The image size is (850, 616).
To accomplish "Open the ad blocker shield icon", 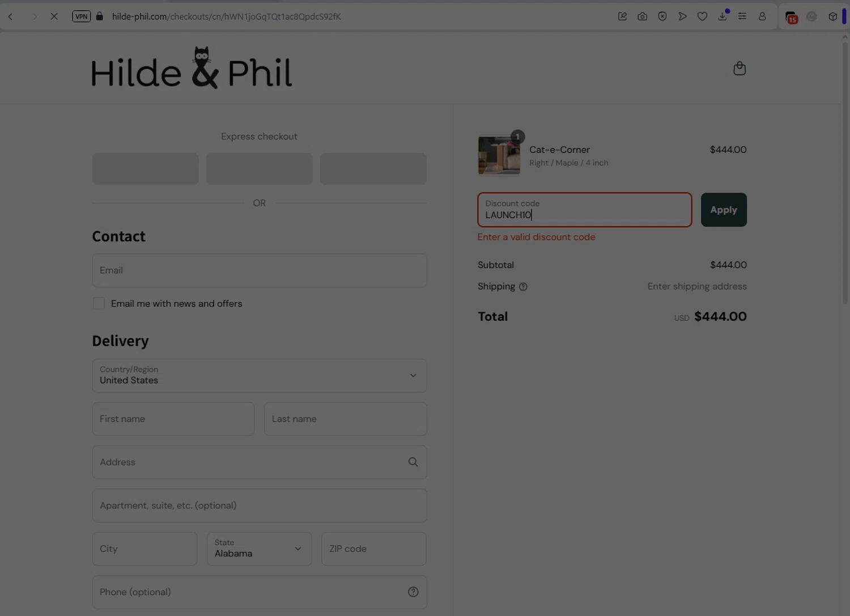I will 662,16.
